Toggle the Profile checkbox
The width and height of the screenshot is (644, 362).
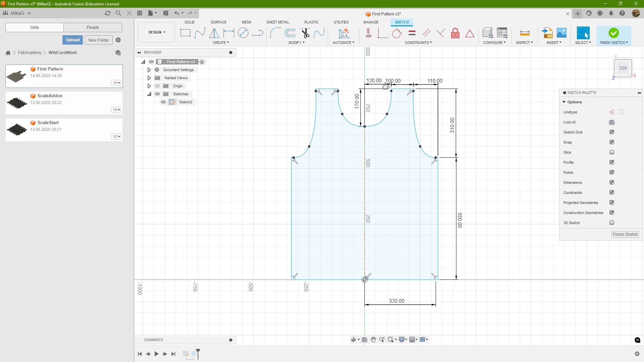pyautogui.click(x=612, y=162)
